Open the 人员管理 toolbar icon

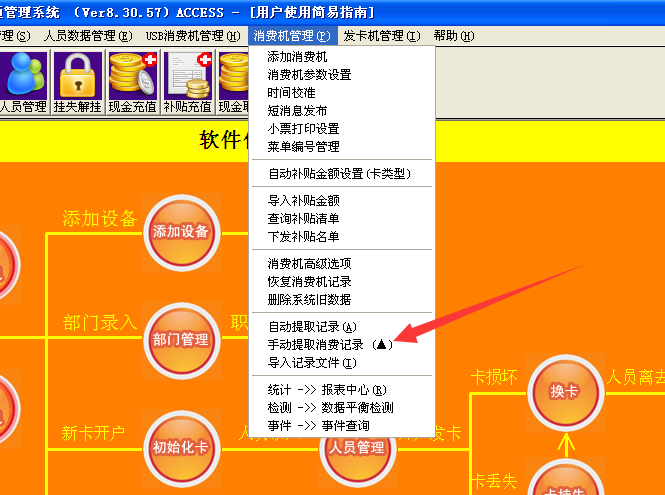click(x=22, y=82)
